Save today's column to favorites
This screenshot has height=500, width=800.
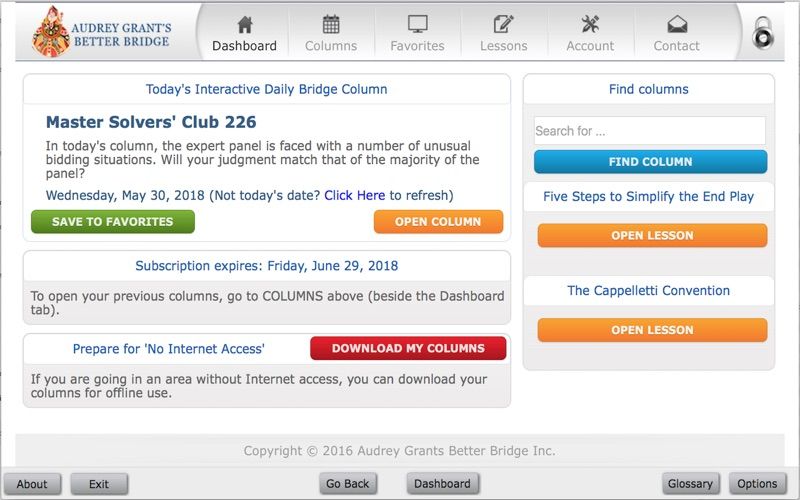click(113, 222)
